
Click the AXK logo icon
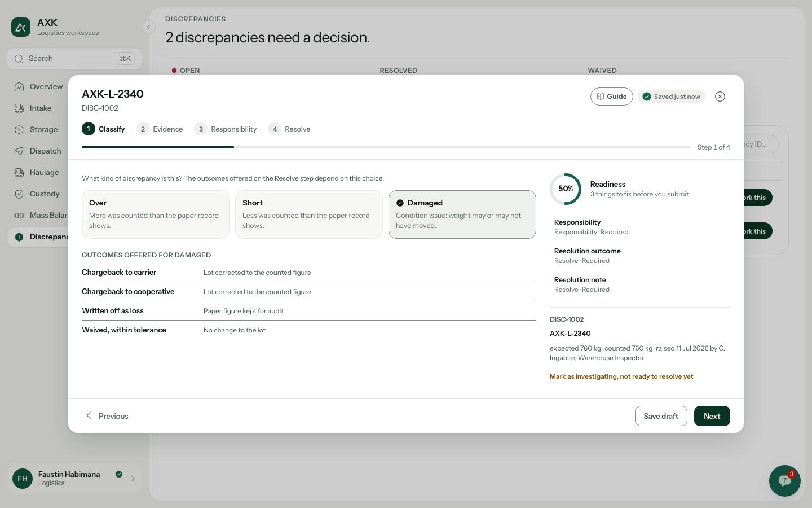tap(21, 27)
